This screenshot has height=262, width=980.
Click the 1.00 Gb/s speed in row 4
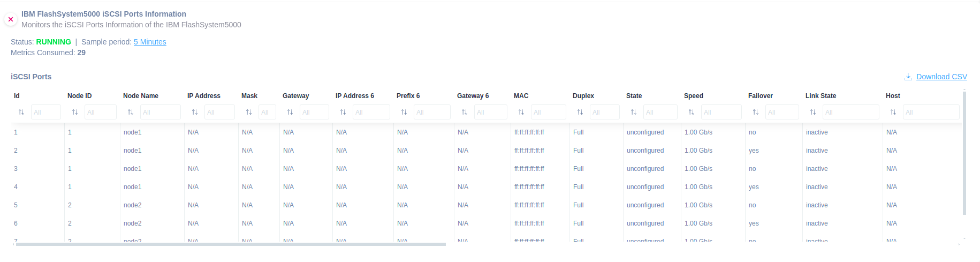point(698,187)
